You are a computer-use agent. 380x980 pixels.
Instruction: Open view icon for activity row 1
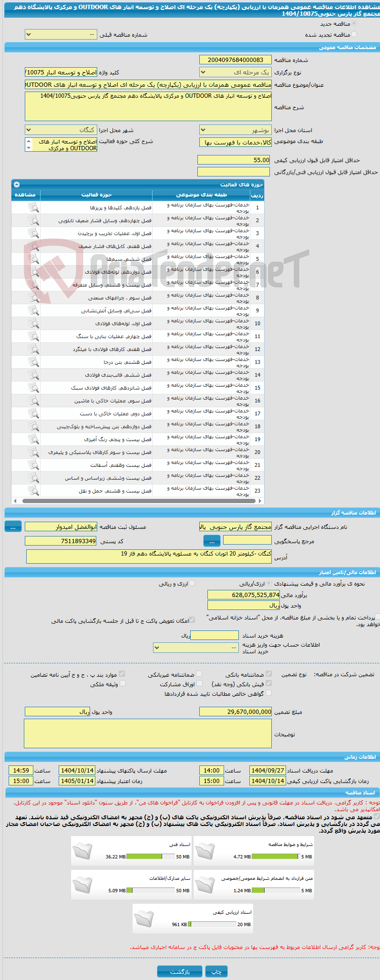coord(33,207)
